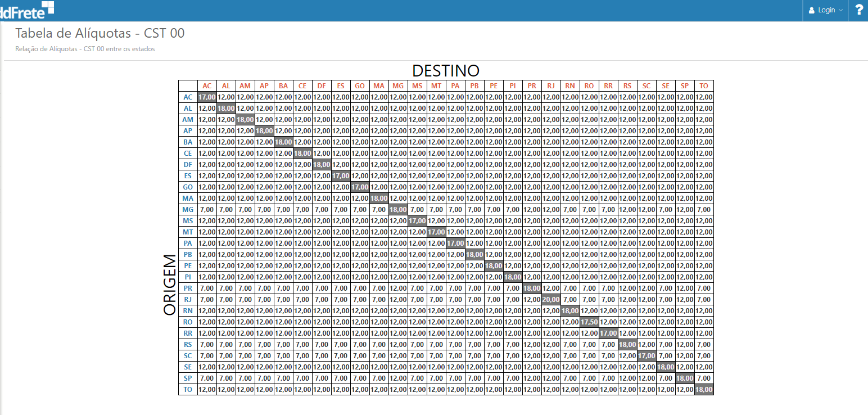Click the highlighted 17,00 cell in ES row
The image size is (868, 415).
coord(341,175)
